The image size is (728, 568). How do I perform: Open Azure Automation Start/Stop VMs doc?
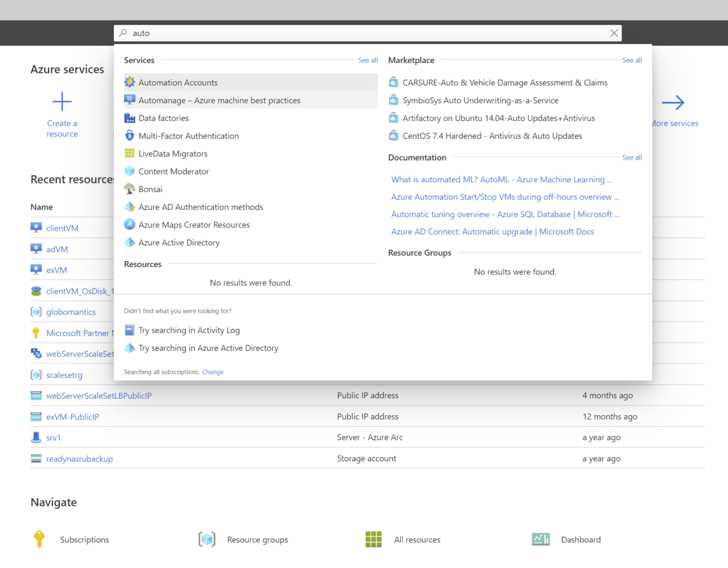coord(505,197)
